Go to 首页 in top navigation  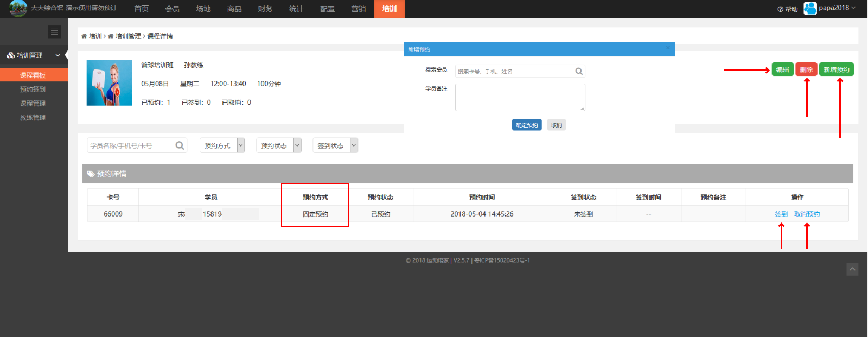142,9
